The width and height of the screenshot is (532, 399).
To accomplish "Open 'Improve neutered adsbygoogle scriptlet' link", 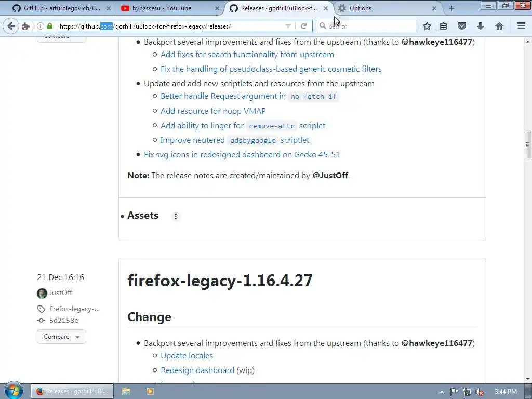I will (x=235, y=140).
